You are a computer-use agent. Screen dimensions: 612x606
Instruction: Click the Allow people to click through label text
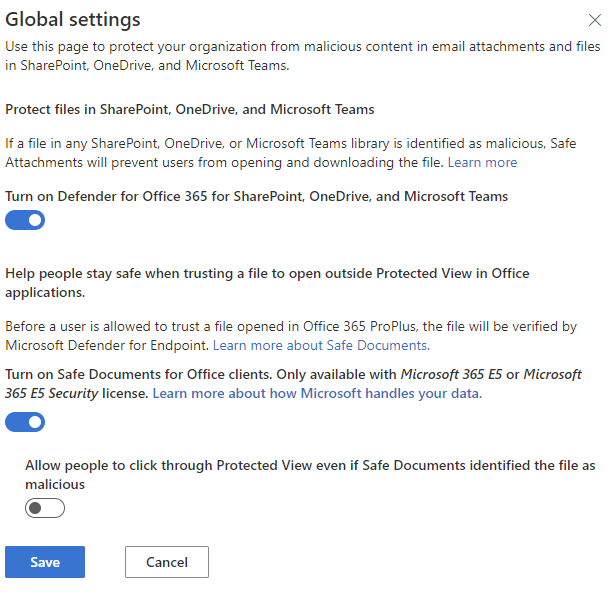310,466
